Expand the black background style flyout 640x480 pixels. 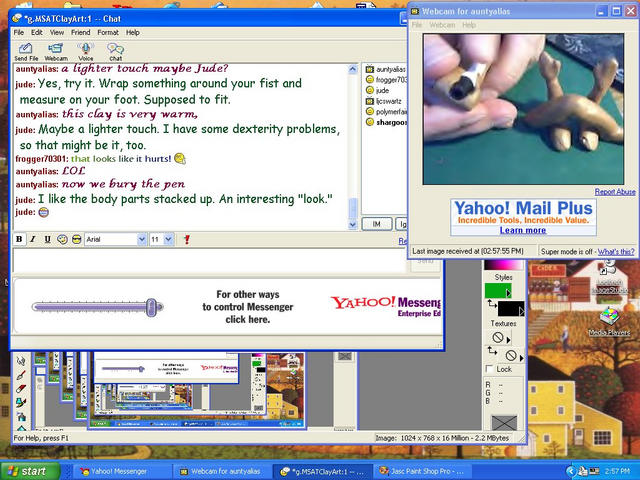[522, 312]
